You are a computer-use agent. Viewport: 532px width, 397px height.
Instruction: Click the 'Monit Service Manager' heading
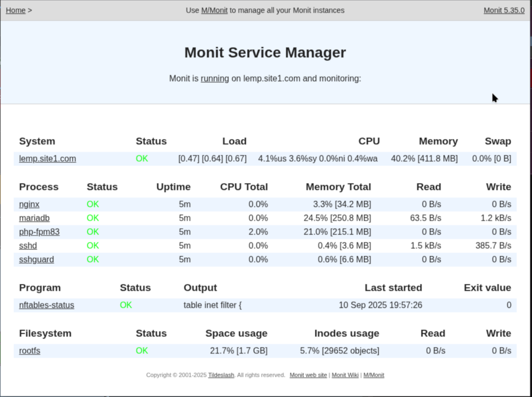tap(265, 52)
